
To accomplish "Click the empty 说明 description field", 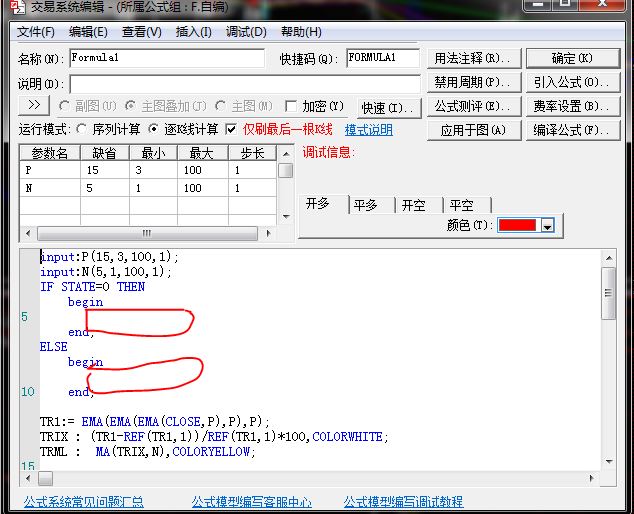I will coord(245,84).
